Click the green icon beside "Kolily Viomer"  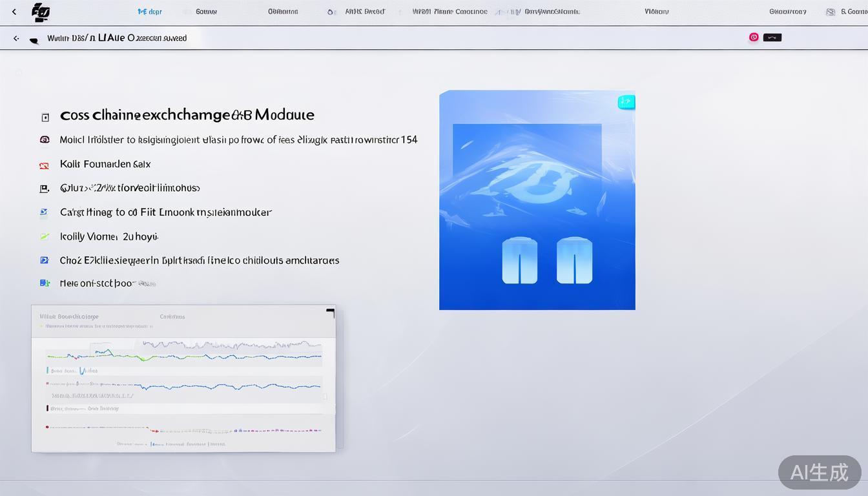[44, 237]
